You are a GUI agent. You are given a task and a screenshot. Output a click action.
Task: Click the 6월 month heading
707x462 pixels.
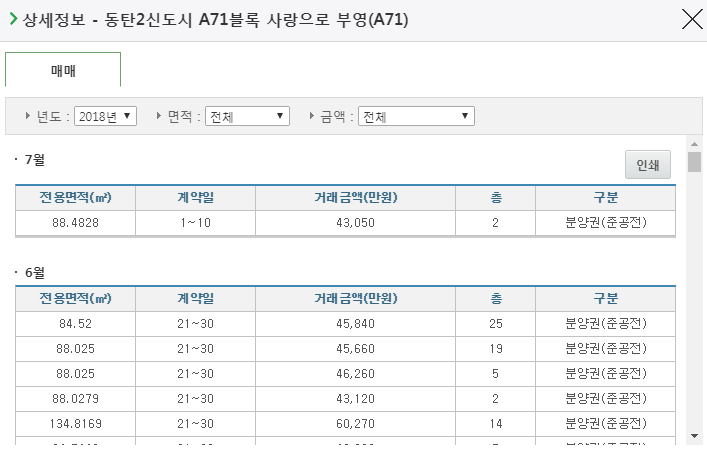click(34, 272)
